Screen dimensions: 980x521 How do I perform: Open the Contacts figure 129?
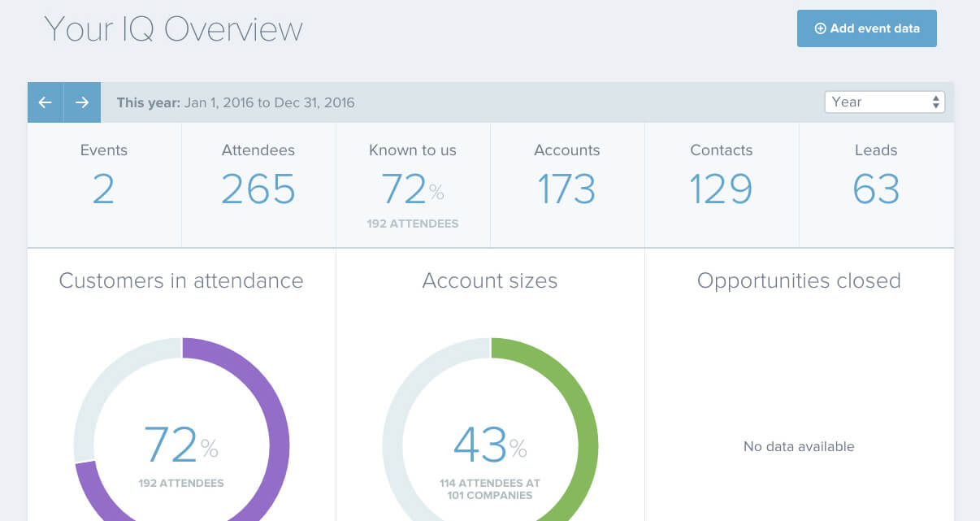[x=721, y=189]
